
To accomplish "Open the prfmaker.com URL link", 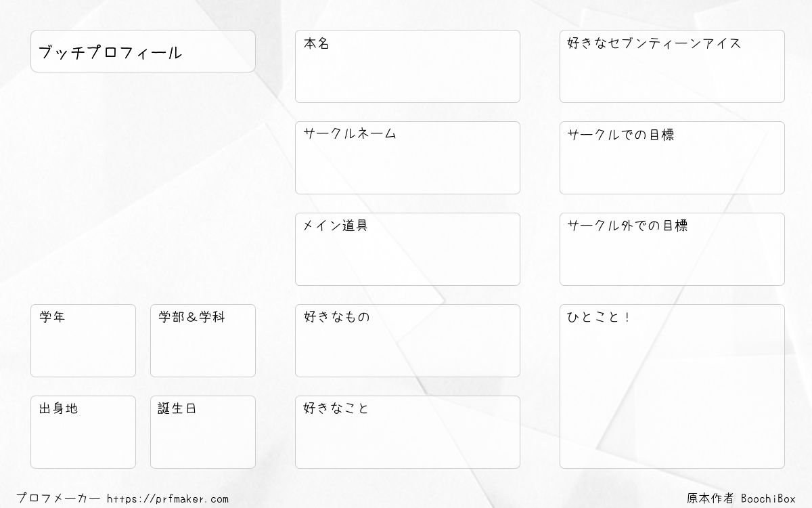I will (x=168, y=499).
